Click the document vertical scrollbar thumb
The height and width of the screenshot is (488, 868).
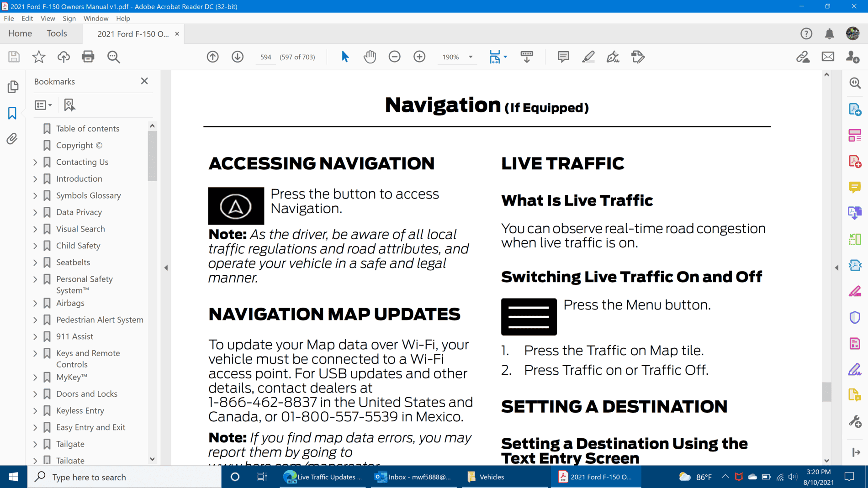[826, 392]
